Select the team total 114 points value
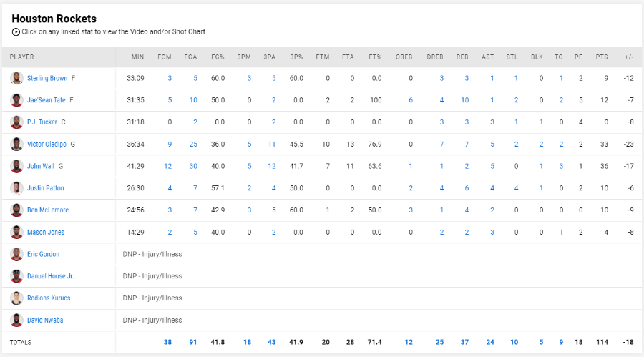 pos(602,342)
